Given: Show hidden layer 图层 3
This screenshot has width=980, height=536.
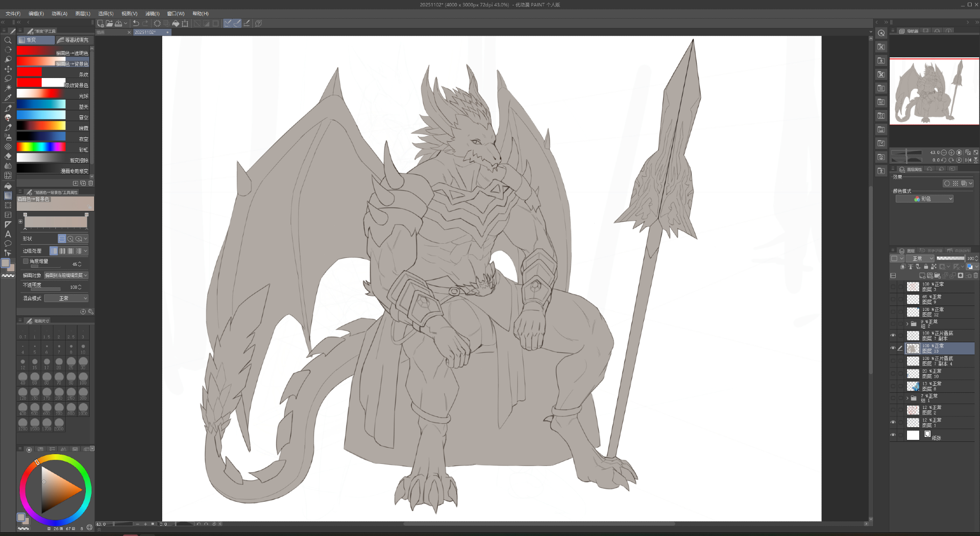Looking at the screenshot, I should click(893, 287).
